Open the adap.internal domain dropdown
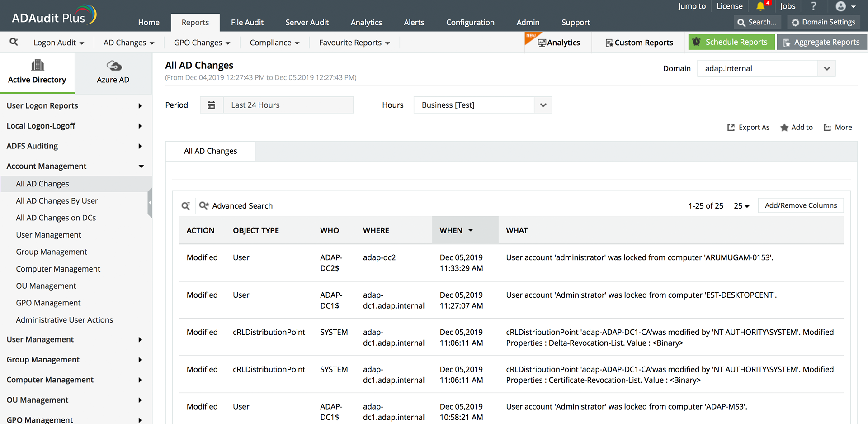Screen dimensions: 868x424 point(827,68)
